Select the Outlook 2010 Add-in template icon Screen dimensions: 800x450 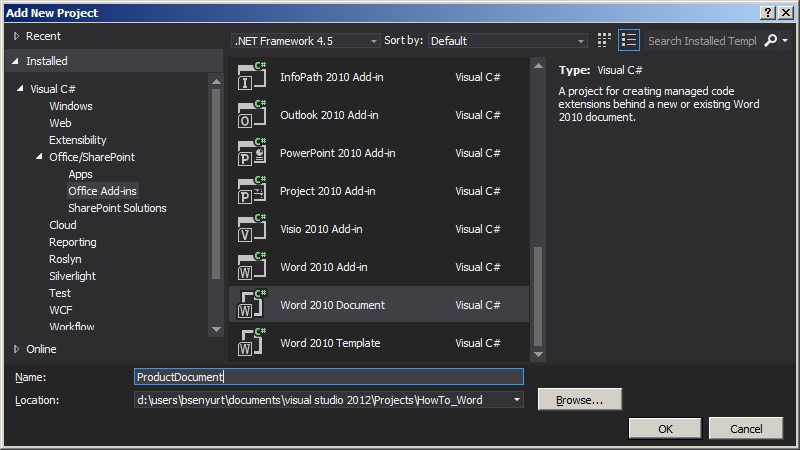(252, 115)
